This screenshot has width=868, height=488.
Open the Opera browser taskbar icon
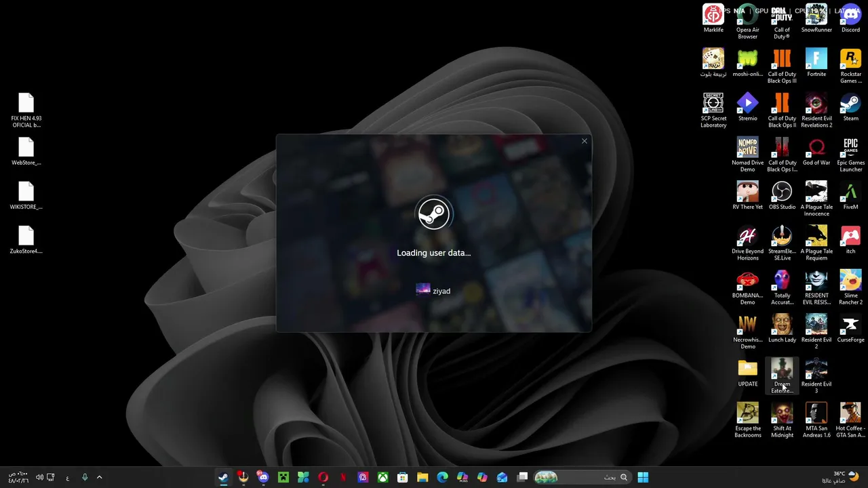tap(323, 477)
